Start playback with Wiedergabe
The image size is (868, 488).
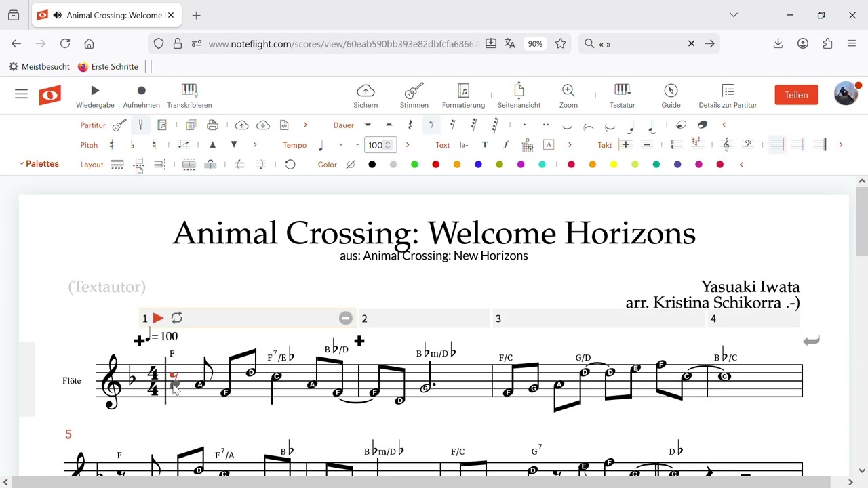click(95, 96)
